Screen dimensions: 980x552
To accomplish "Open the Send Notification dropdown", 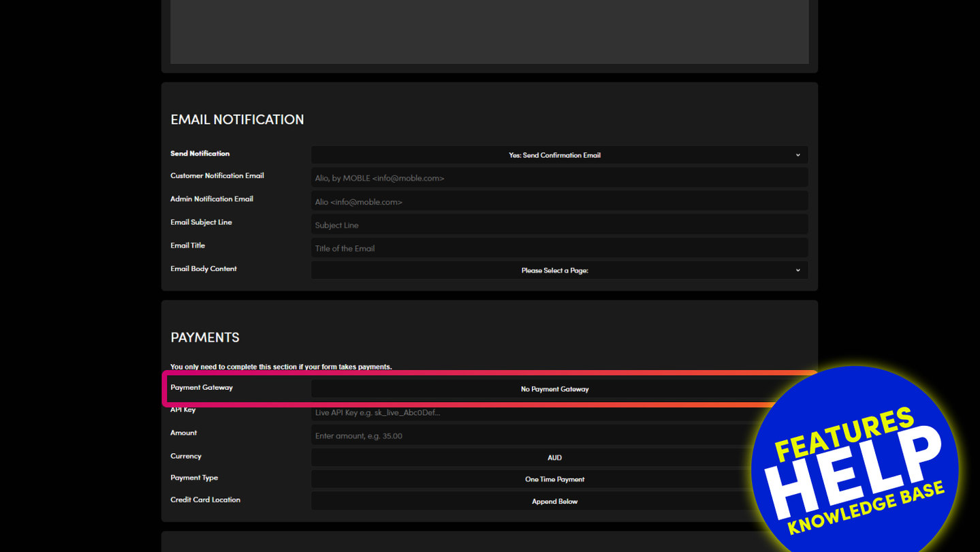I will tap(554, 155).
